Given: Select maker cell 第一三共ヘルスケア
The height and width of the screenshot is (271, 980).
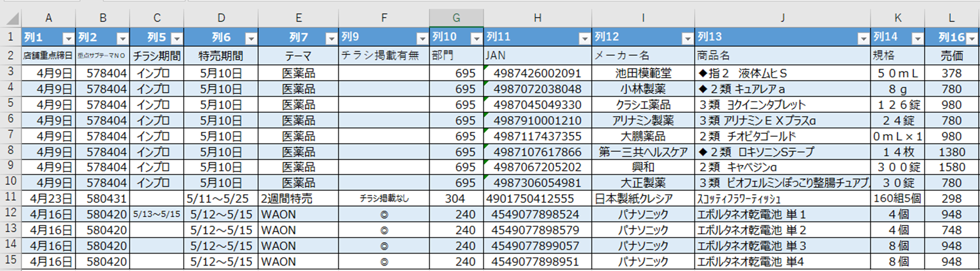Looking at the screenshot, I should [643, 152].
